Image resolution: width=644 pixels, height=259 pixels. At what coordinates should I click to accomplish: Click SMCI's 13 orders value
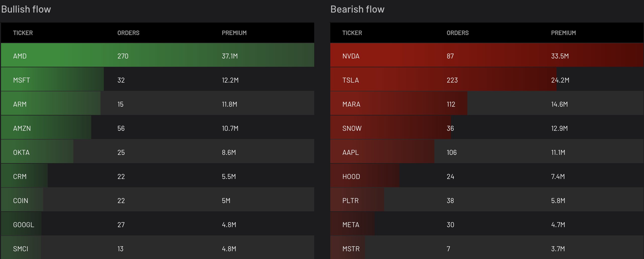[x=120, y=249]
